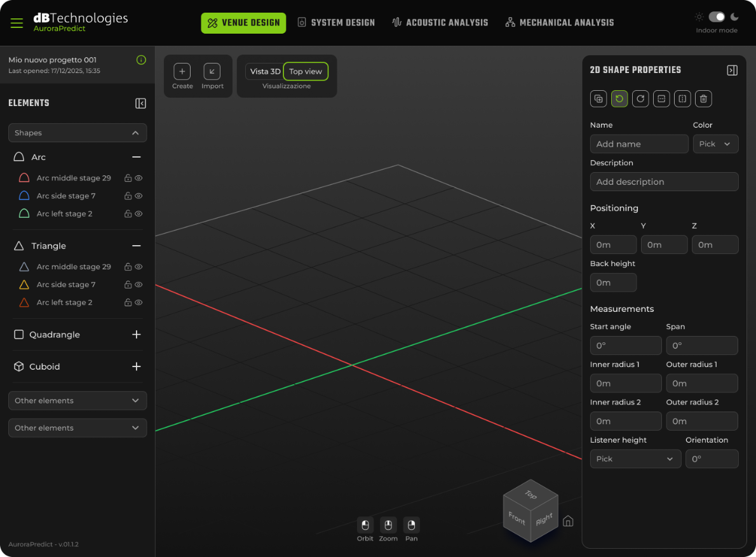This screenshot has width=756, height=557.
Task: Lock Arc middle stage 29 in Arc group
Action: pos(128,178)
